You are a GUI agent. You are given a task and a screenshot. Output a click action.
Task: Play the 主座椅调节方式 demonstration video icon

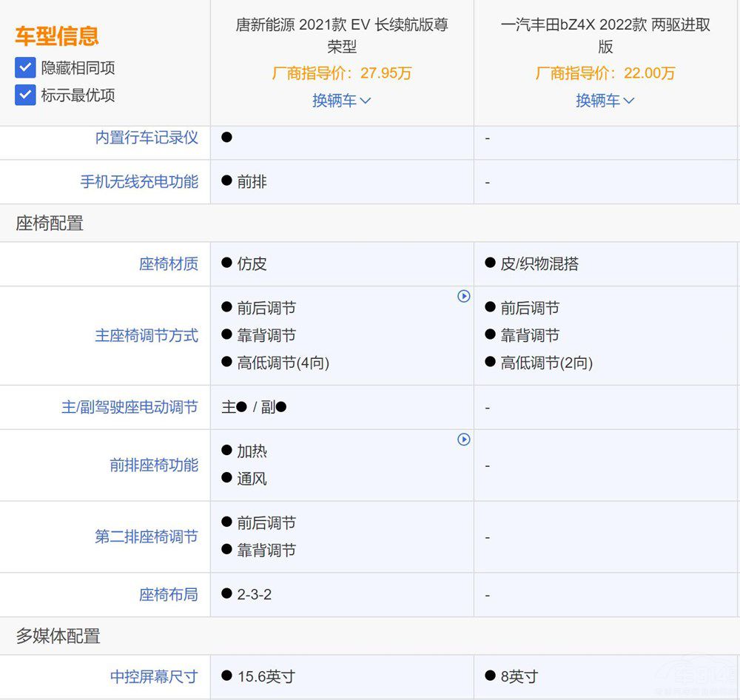(x=464, y=296)
